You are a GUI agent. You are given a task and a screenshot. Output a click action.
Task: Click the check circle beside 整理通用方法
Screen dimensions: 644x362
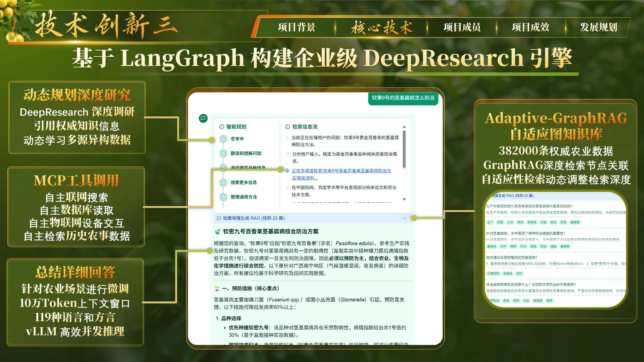point(223,197)
